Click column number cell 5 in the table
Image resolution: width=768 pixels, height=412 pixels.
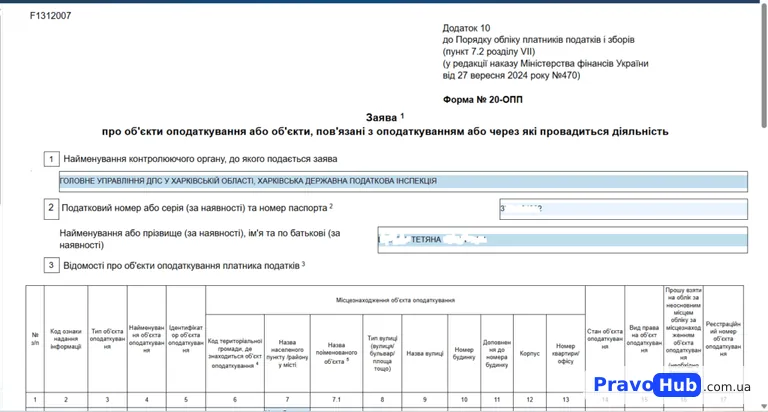(186, 399)
